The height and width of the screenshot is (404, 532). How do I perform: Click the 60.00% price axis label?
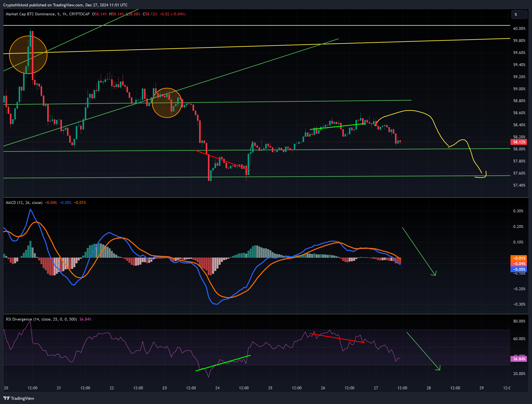tap(519, 28)
